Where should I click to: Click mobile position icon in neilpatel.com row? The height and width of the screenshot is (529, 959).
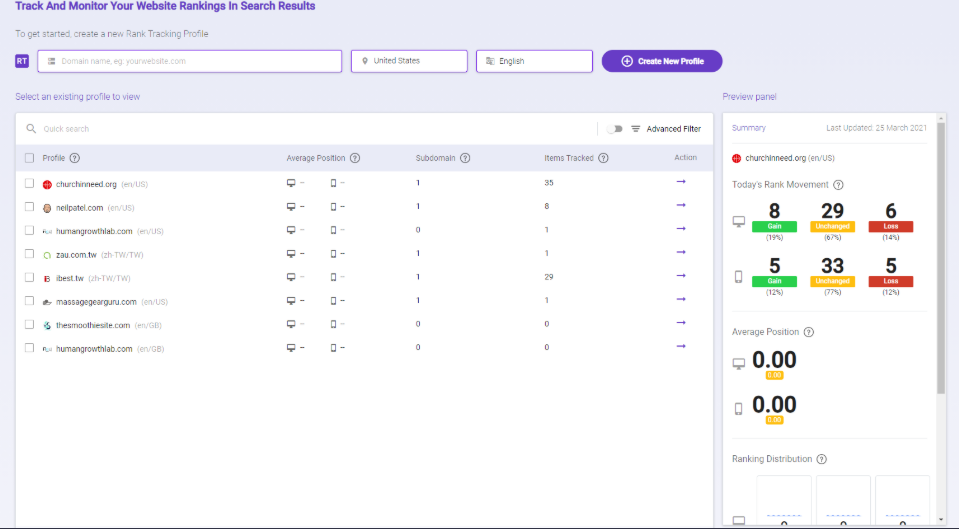click(x=333, y=207)
